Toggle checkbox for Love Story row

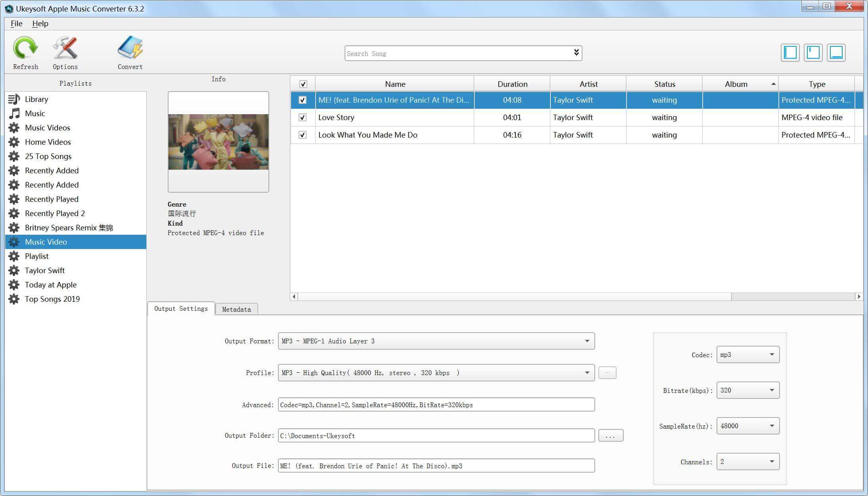pyautogui.click(x=302, y=117)
